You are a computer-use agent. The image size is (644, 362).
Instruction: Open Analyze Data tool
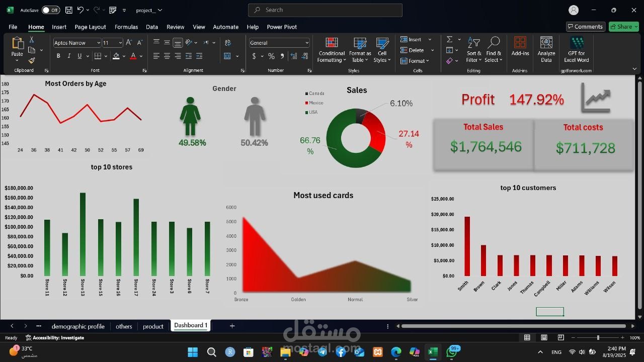[546, 50]
